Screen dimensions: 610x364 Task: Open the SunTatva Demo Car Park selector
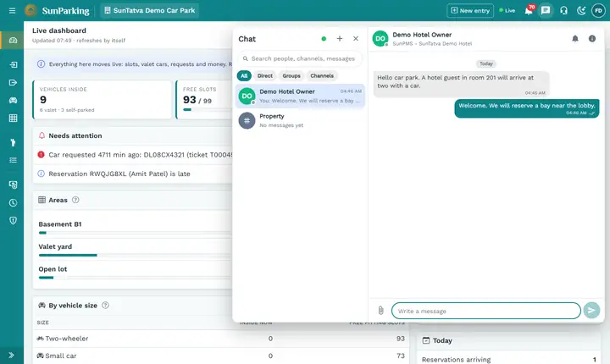click(x=150, y=10)
